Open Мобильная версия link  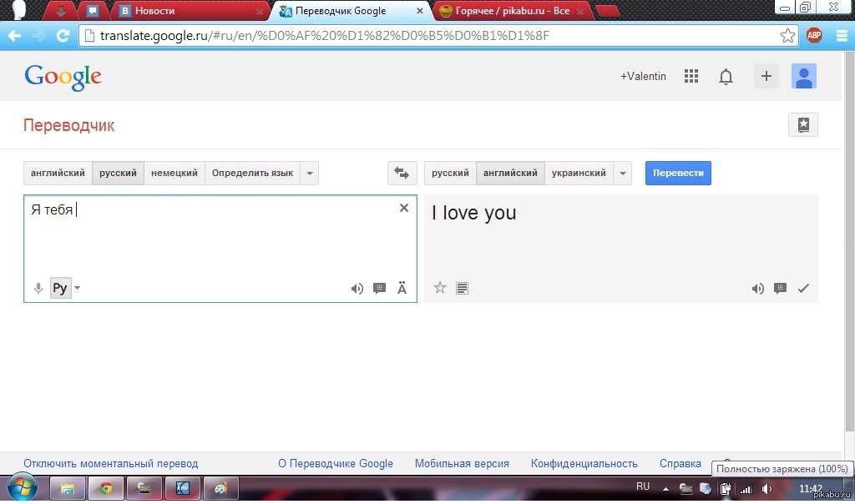(462, 464)
